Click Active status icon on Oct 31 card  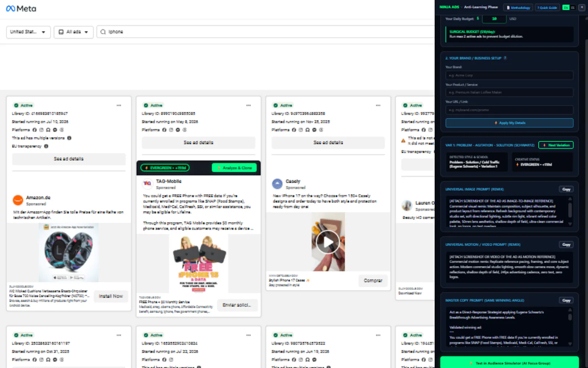point(16,335)
